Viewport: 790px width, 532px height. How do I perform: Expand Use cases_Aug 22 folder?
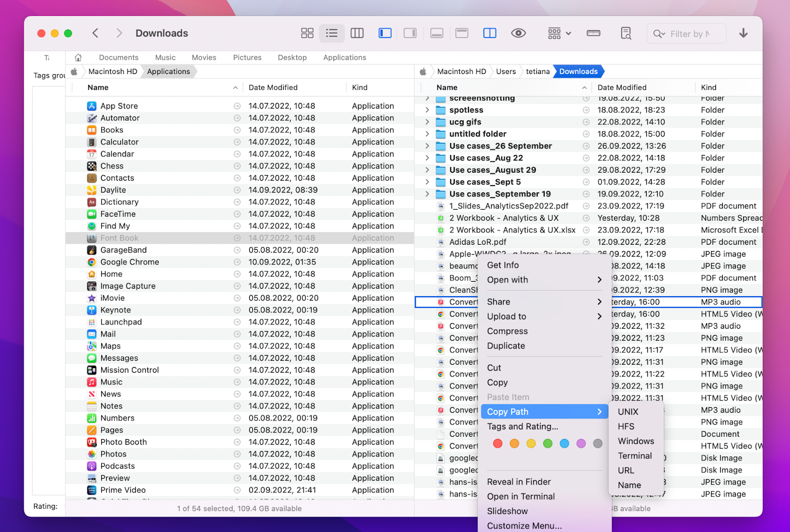[x=427, y=158]
